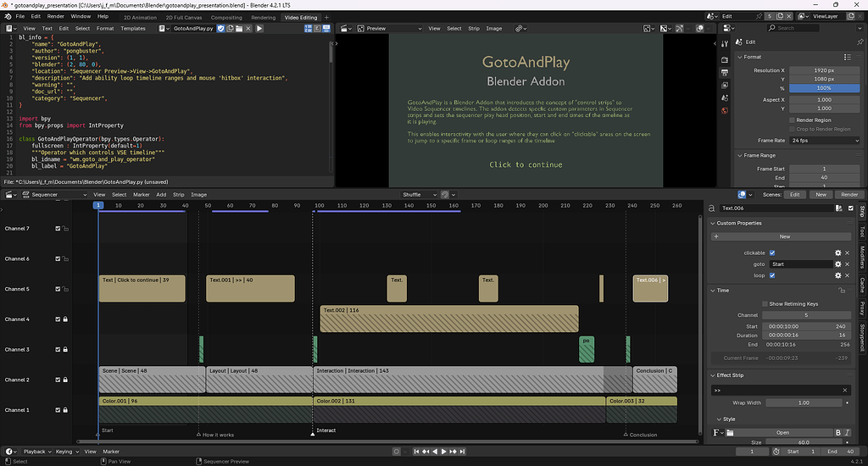Toggle Channel 3 mute checkbox
The height and width of the screenshot is (466, 868).
click(x=58, y=350)
